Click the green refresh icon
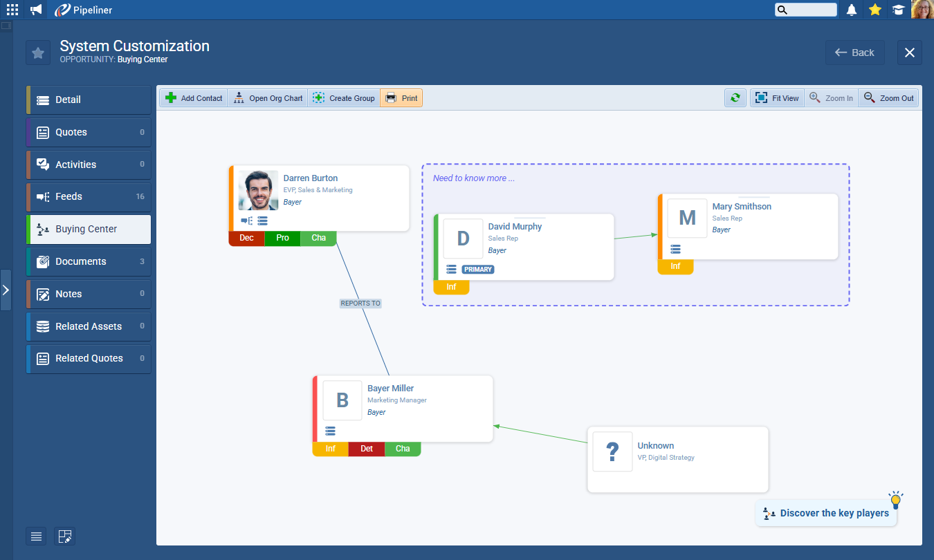 coord(735,98)
